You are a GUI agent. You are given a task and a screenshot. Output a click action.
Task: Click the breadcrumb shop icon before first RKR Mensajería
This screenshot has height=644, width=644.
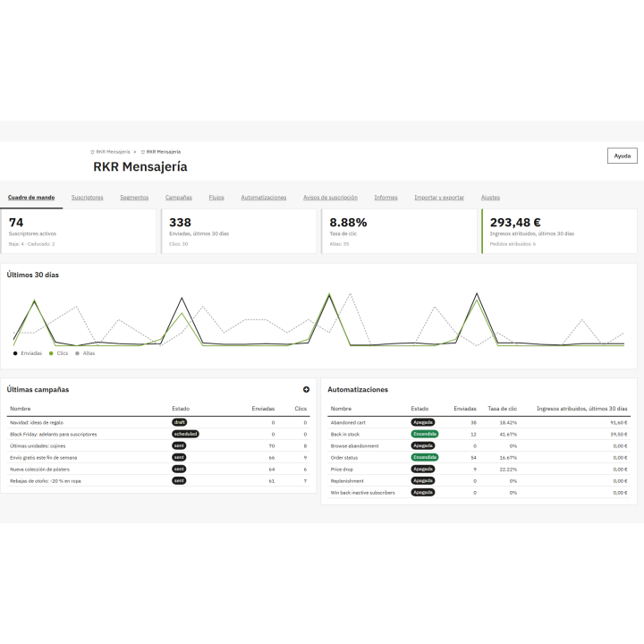coord(92,152)
